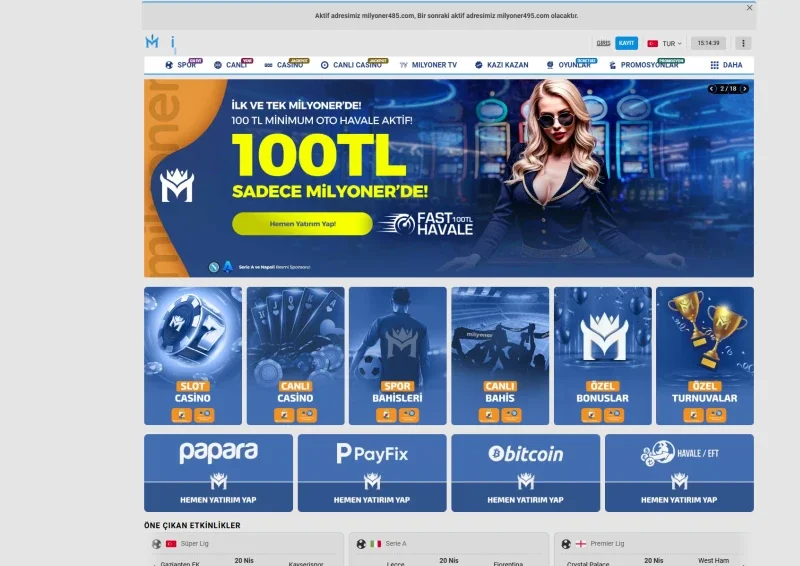
Task: Click the Papara HEMEN YATIRIM YAP tile
Action: point(218,473)
